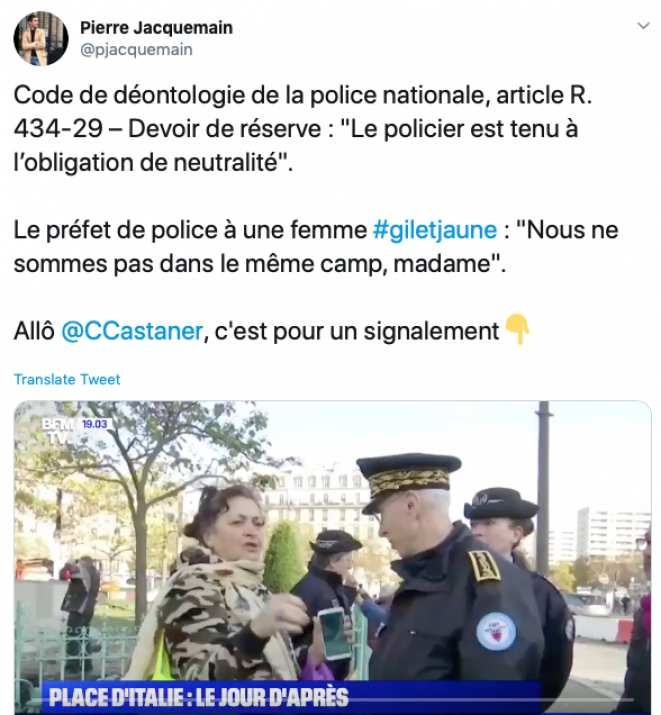661x715 pixels.
Task: Visit the @pjacquemain handle
Action: tap(136, 49)
